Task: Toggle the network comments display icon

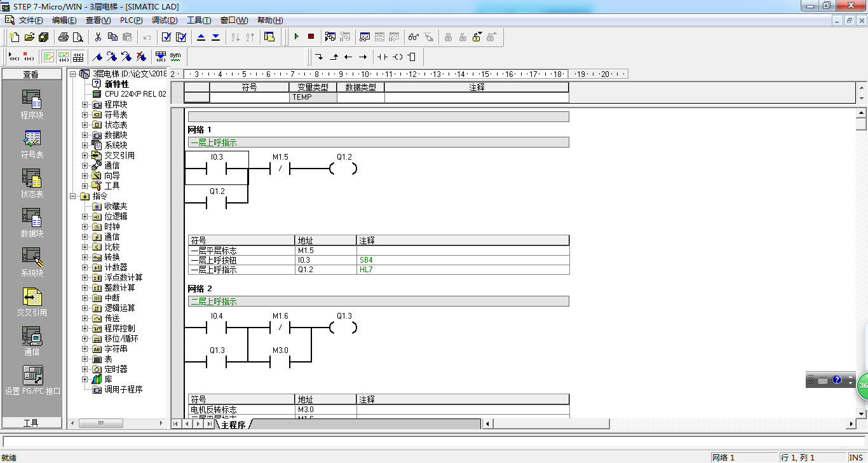Action: point(63,57)
